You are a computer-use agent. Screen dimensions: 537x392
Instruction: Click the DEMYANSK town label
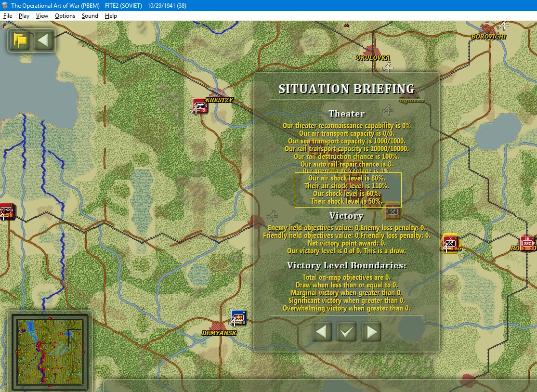[219, 333]
